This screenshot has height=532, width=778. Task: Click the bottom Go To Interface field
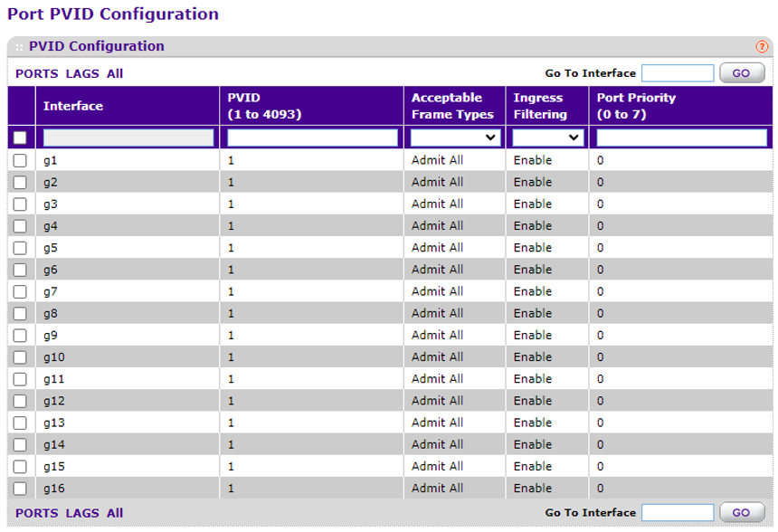(678, 513)
